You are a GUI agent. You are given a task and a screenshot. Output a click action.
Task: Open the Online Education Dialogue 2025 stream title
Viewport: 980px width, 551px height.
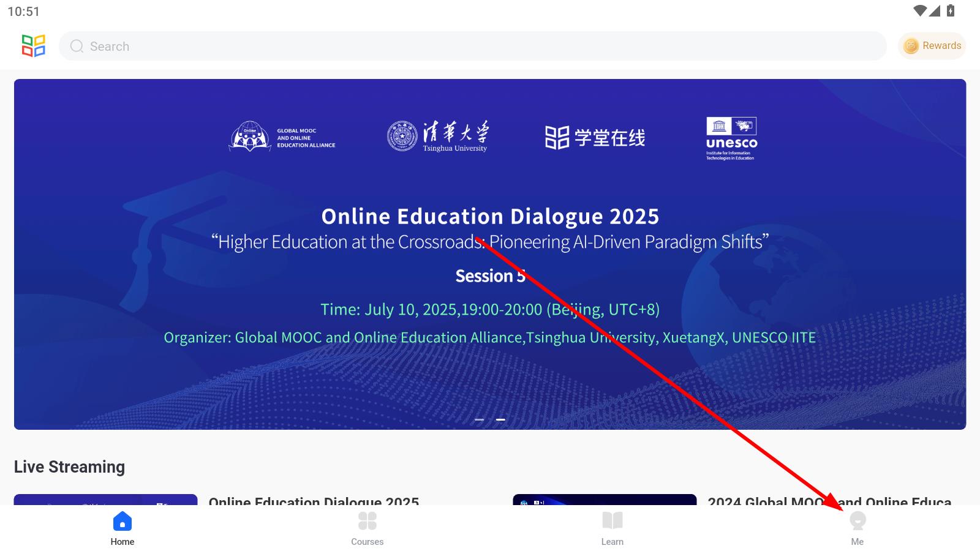coord(314,501)
